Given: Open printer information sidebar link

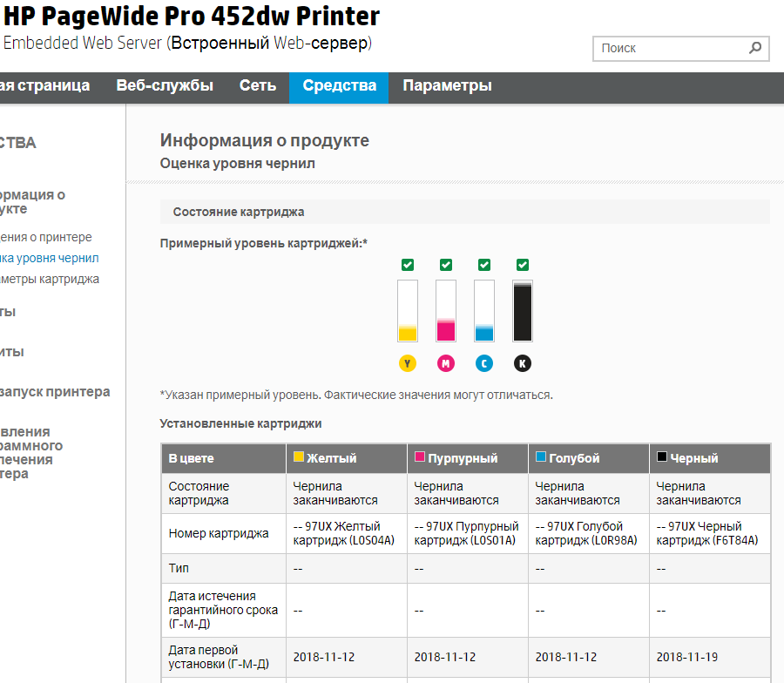Looking at the screenshot, I should click(45, 237).
